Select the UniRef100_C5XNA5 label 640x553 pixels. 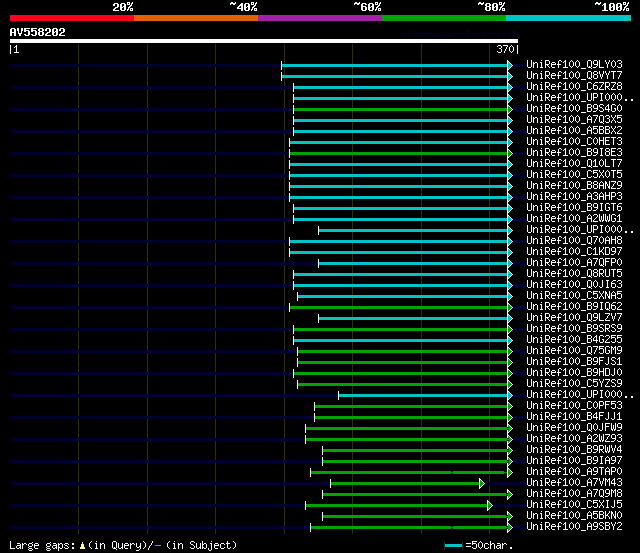(x=574, y=296)
